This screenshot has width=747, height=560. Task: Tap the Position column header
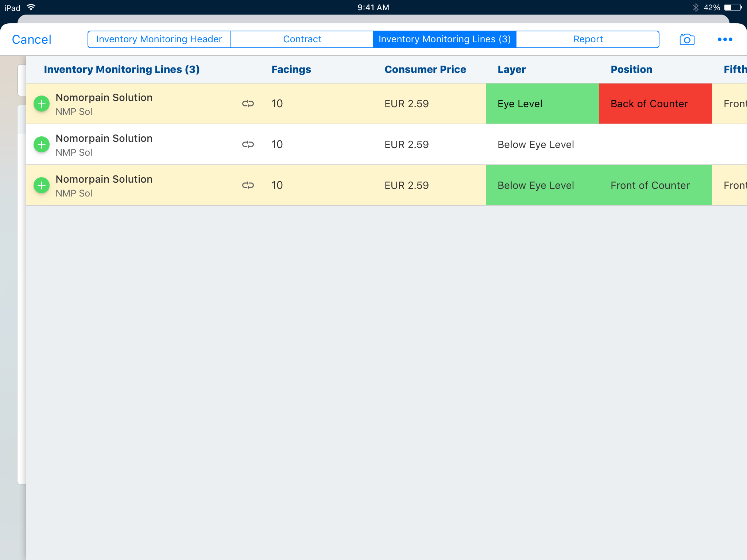(631, 70)
